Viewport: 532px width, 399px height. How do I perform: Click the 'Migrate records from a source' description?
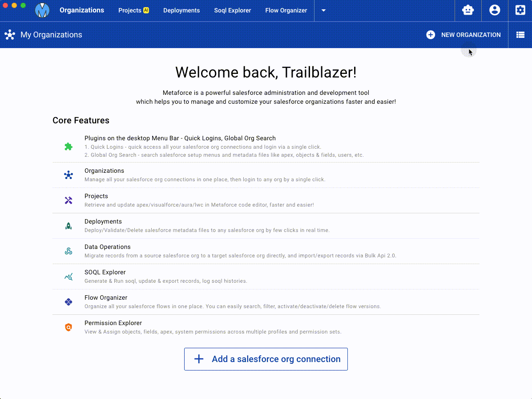[240, 256]
